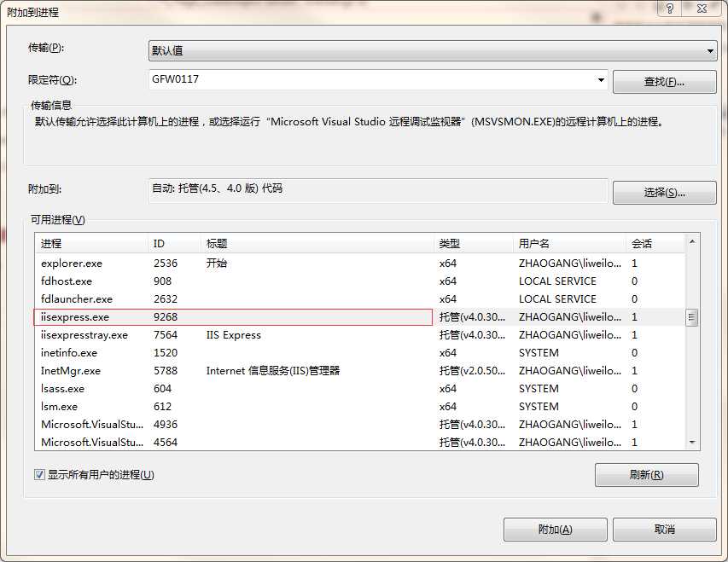
Task: Click the ID cell 9268
Action: (x=166, y=317)
